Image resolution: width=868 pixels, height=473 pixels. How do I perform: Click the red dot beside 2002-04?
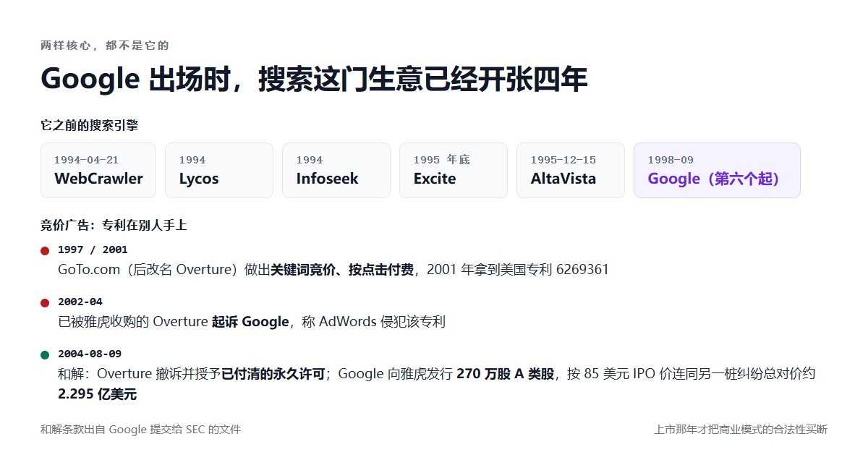pos(45,303)
